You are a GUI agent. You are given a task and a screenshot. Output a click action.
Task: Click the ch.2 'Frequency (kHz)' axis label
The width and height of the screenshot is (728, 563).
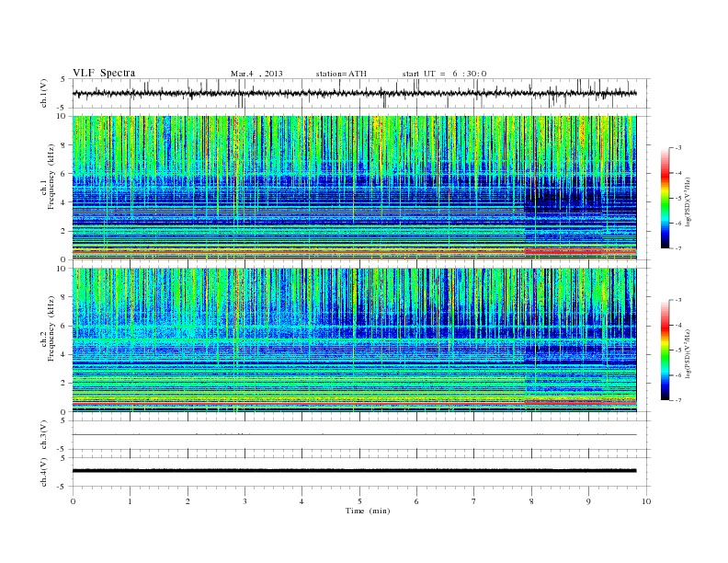pyautogui.click(x=51, y=327)
